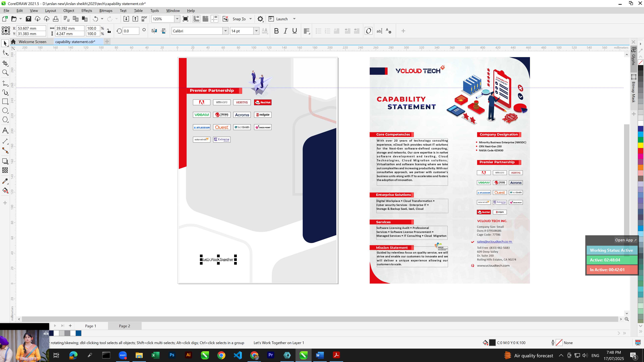Viewport: 644px width, 362px height.
Task: Select the Parallel Dimension tool
Action: (x=5, y=141)
